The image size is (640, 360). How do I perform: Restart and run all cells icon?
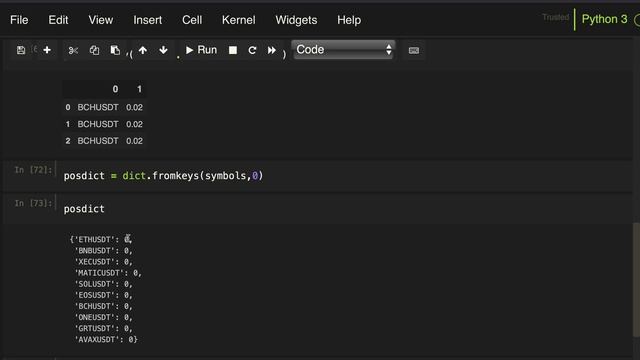(271, 50)
